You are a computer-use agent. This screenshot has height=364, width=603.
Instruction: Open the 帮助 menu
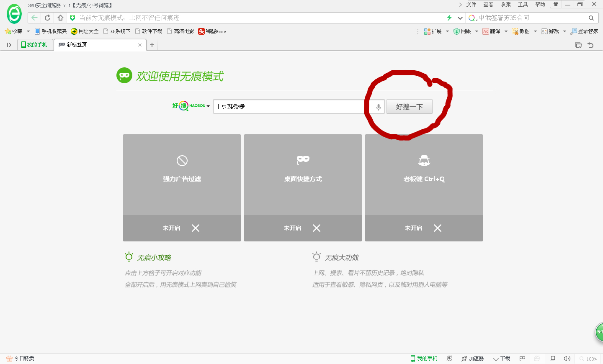click(x=540, y=5)
